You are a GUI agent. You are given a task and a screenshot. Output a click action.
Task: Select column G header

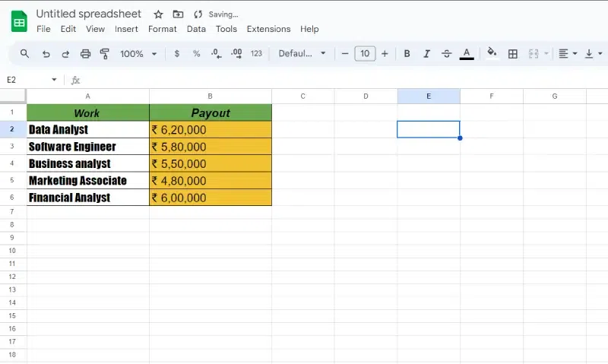point(555,97)
